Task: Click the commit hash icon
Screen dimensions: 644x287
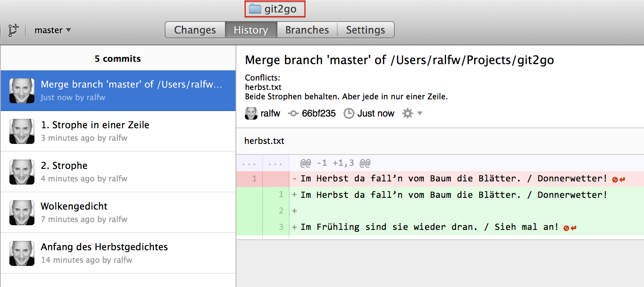Action: [293, 113]
